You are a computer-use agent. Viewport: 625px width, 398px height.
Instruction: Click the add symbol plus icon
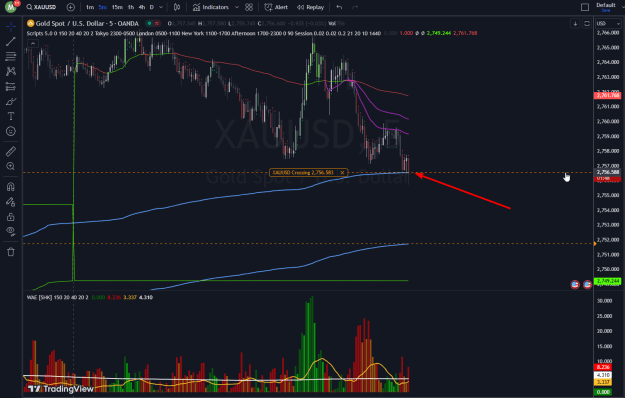(x=71, y=7)
